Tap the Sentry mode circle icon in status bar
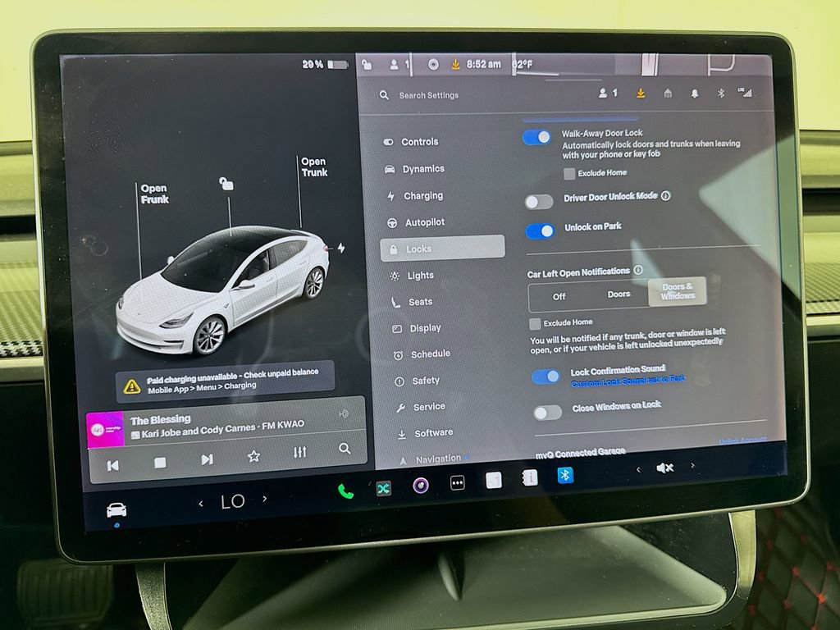Screen dimensions: 840x630 [433, 64]
